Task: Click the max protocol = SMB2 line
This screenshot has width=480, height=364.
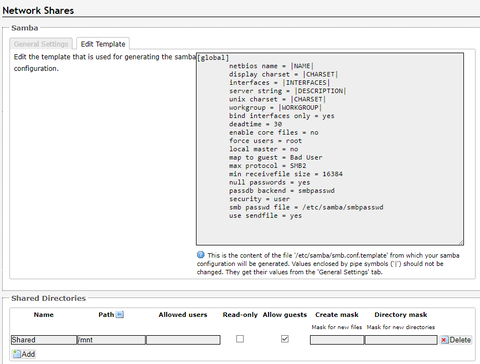Action: [x=268, y=166]
